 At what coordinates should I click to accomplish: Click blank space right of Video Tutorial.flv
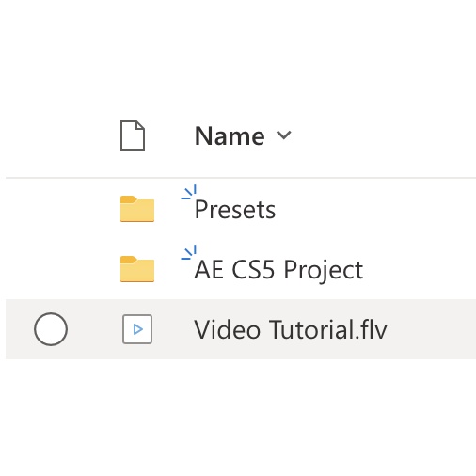[431, 329]
